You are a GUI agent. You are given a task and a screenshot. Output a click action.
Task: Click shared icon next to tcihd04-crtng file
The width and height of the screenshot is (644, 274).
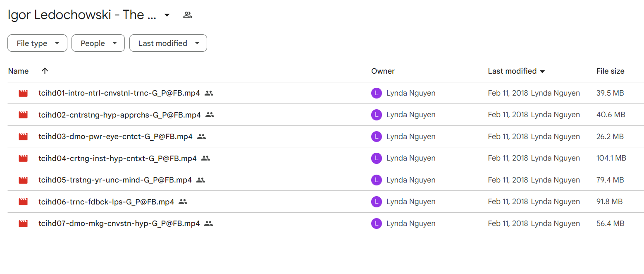(x=205, y=158)
